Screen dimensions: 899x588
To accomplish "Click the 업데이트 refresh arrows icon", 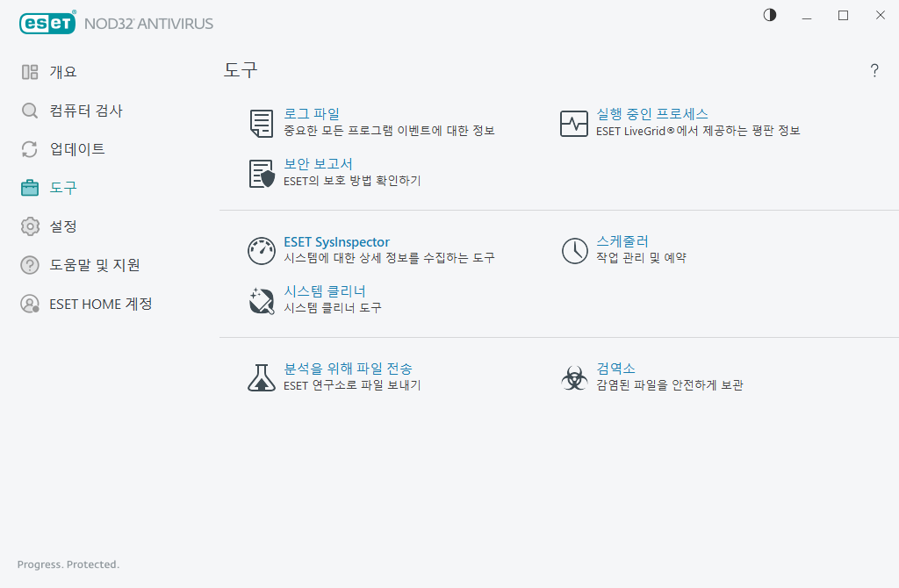I will [x=30, y=149].
